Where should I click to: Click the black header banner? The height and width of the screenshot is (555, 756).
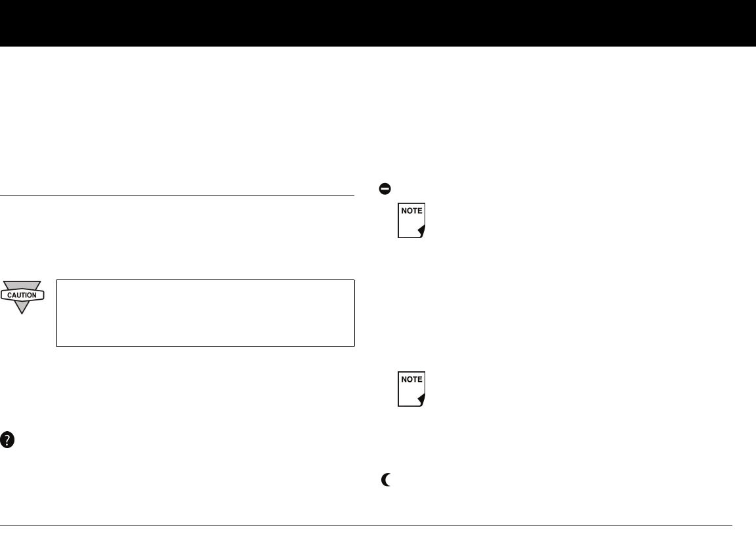tap(378, 23)
